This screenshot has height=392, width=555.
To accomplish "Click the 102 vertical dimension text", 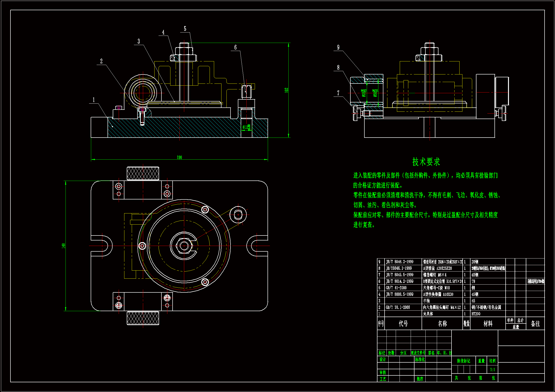I will pos(287,90).
